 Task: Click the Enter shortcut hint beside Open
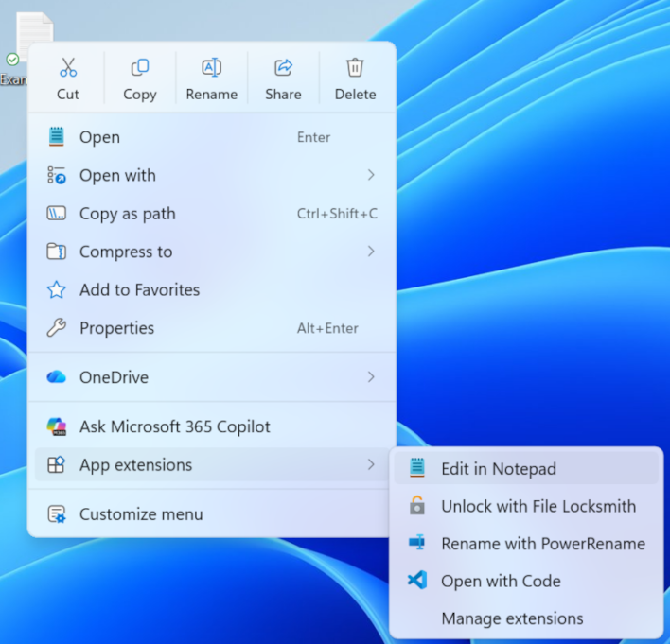coord(313,137)
